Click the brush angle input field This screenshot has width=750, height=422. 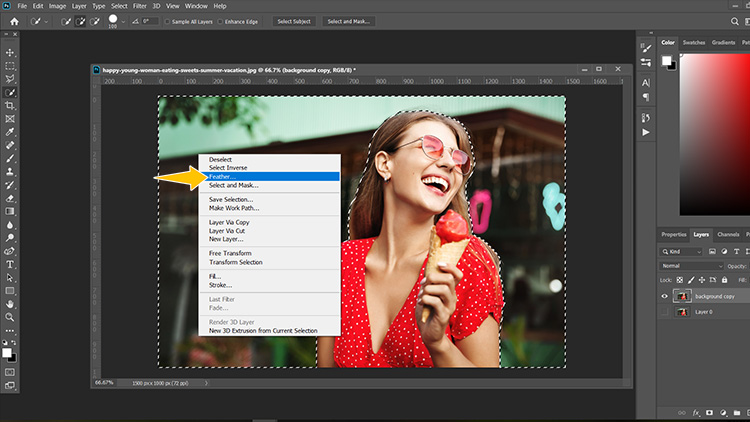pyautogui.click(x=149, y=22)
